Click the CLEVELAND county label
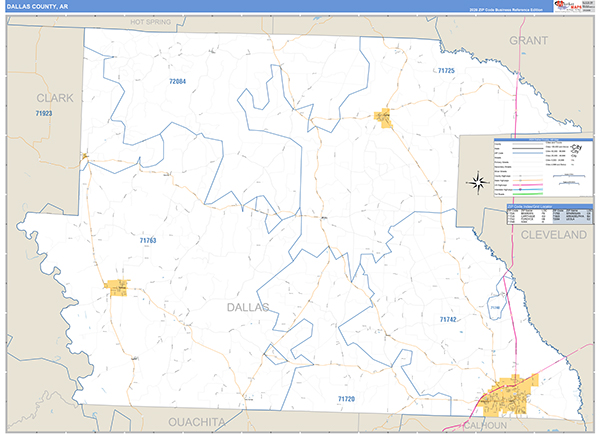The image size is (600, 434). coord(554,235)
